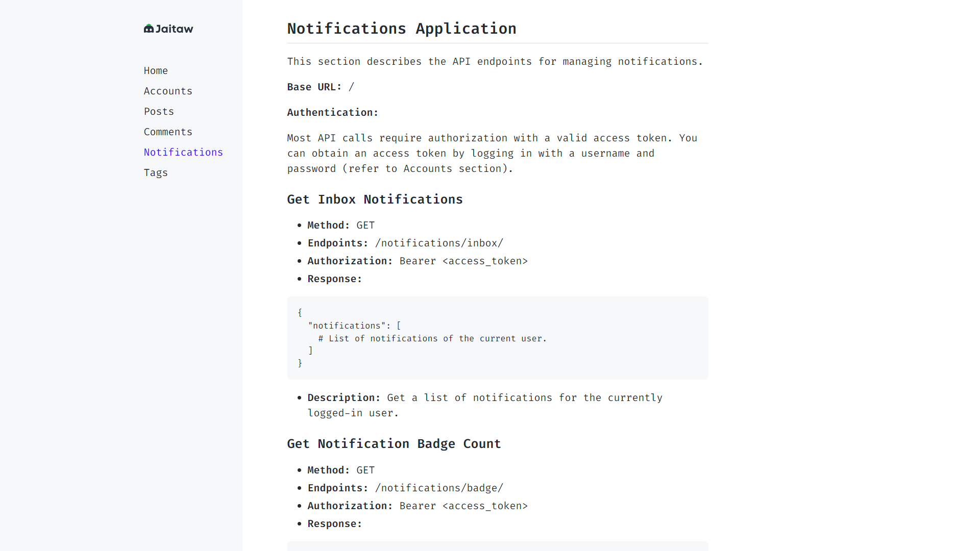980x551 pixels.
Task: Click the GET method under Badge Count
Action: click(365, 470)
